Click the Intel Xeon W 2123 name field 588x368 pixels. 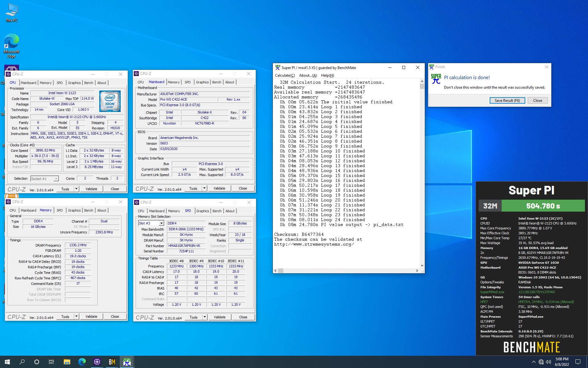click(x=62, y=93)
